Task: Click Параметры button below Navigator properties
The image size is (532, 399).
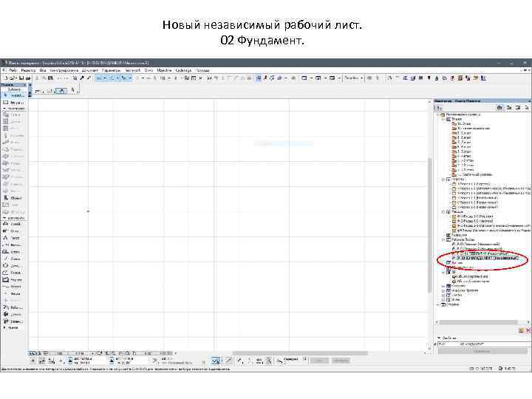Action: point(482,352)
